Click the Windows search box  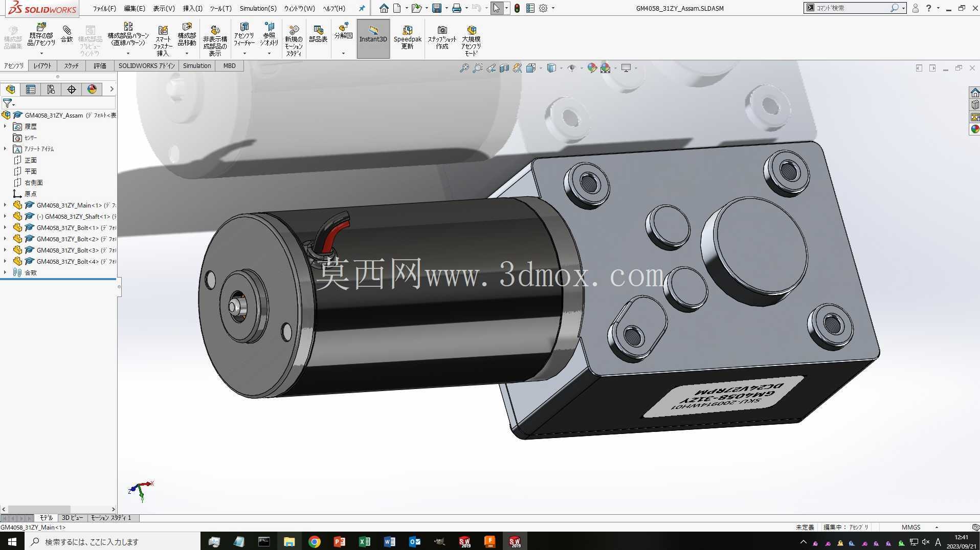pyautogui.click(x=113, y=541)
